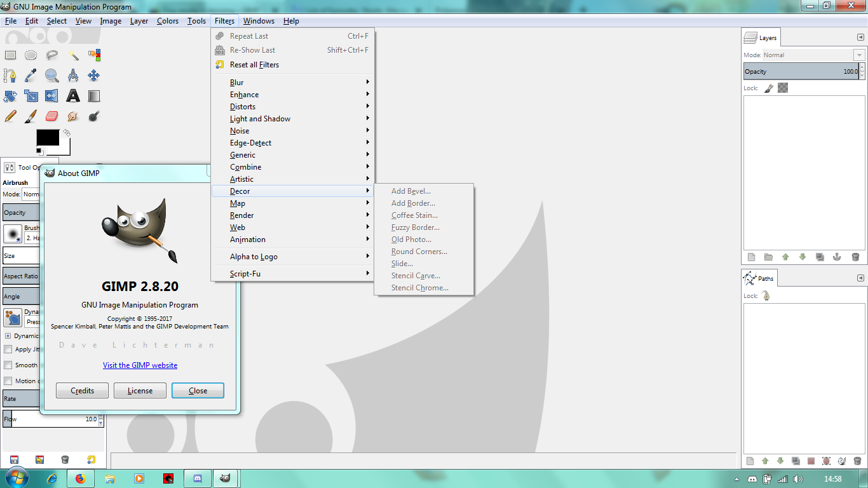Delete tool preset in Tool Options
This screenshot has height=488, width=868.
tap(65, 459)
